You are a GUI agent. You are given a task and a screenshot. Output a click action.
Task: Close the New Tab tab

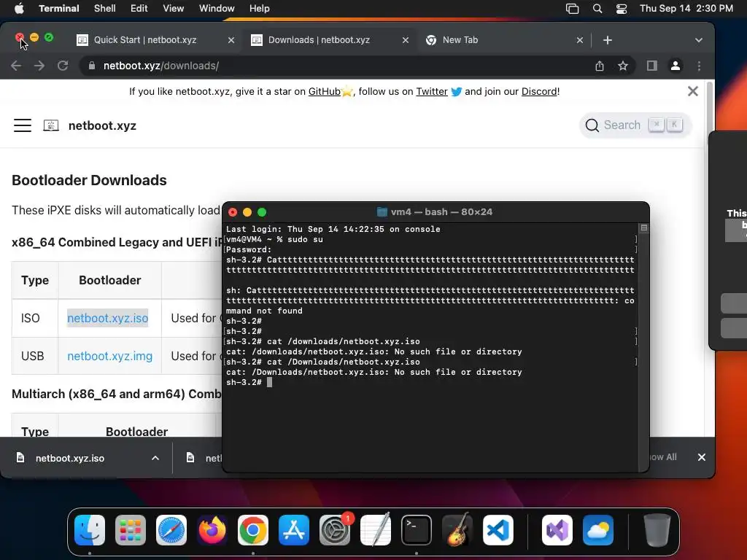coord(580,40)
